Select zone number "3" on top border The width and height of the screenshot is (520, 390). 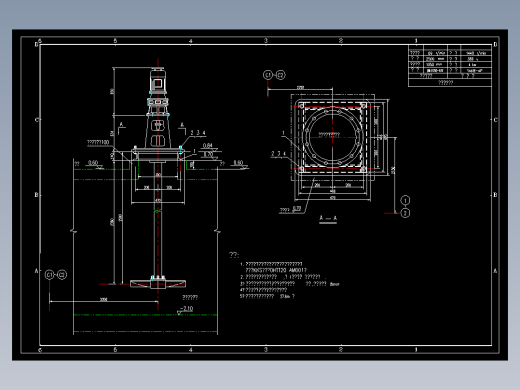pos(266,41)
